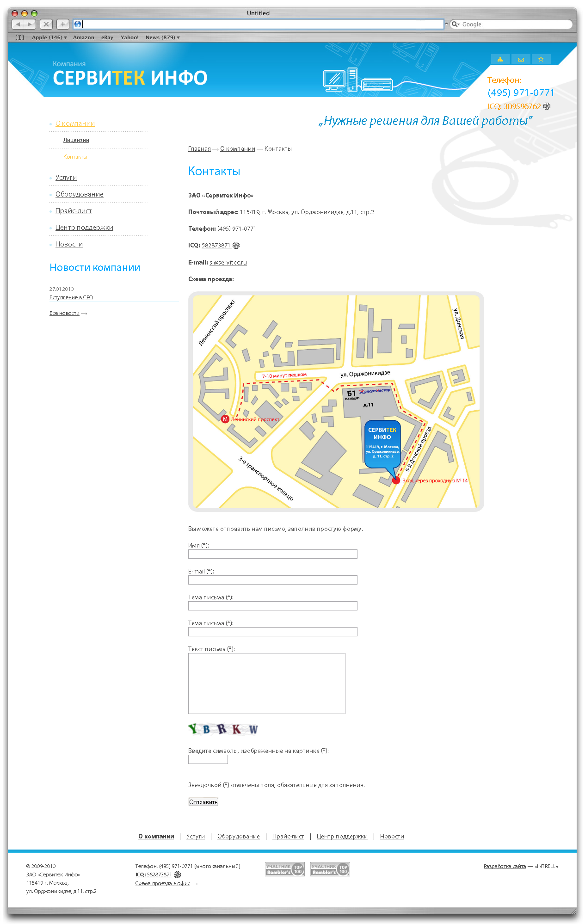This screenshot has width=585, height=924.
Task: Click the Новости компании heading
Action: coord(95,268)
